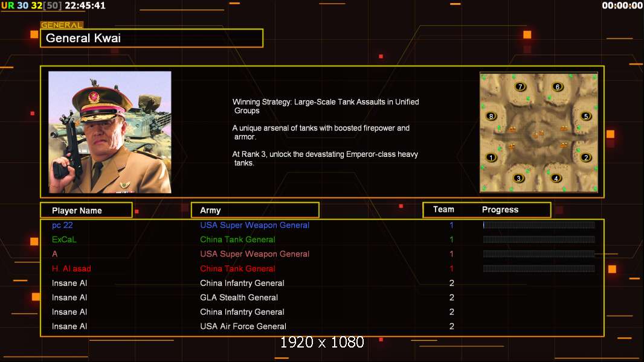Select player name pc 22
The image size is (644, 362).
pos(62,225)
